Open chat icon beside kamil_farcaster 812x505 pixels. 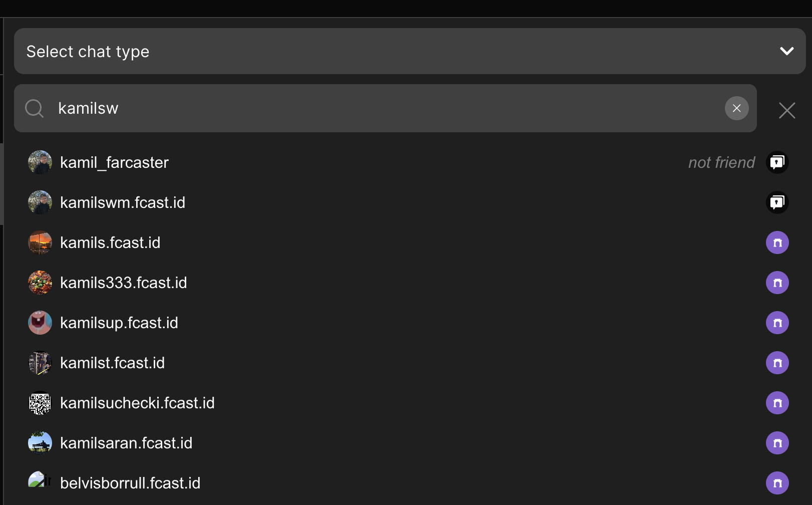(777, 162)
